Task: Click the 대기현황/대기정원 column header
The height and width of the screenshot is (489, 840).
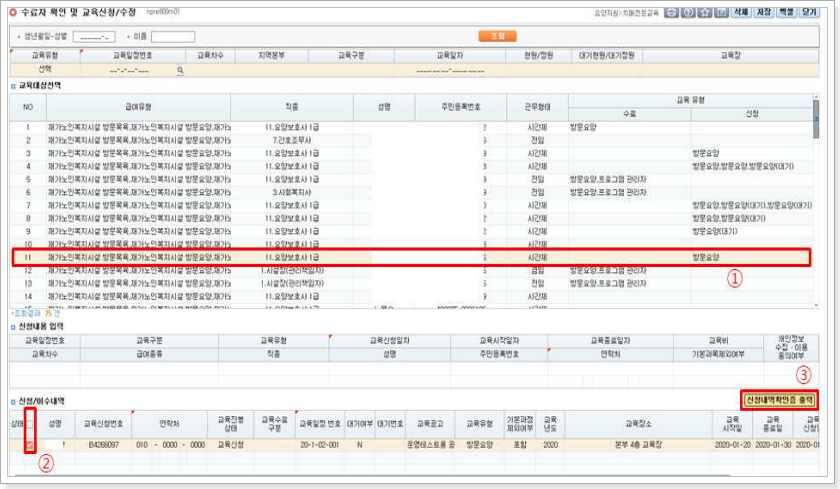Action: click(x=606, y=56)
